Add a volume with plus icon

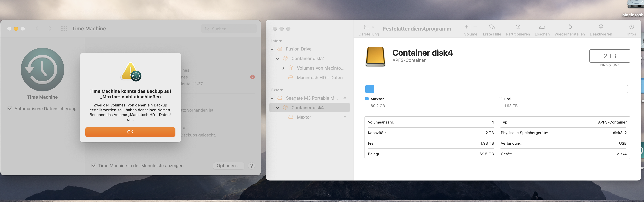(467, 27)
